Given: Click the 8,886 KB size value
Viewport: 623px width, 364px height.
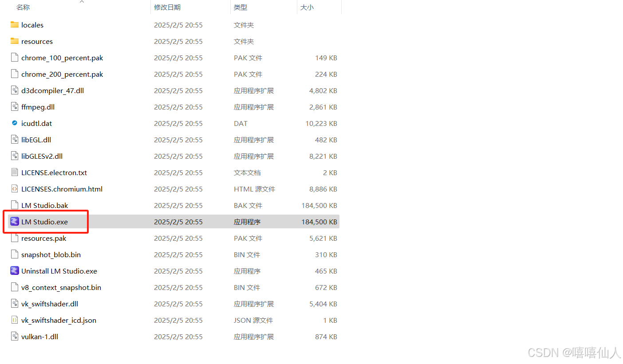Looking at the screenshot, I should pos(323,189).
